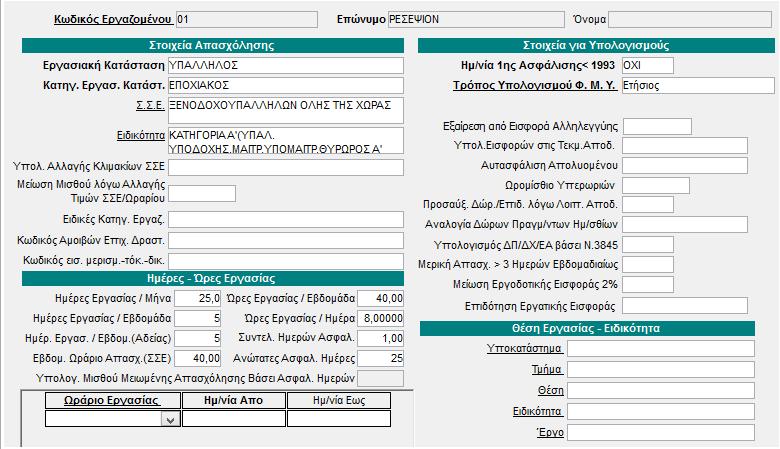Click the Κωδικός Εργαζομένου field with 01
The width and height of the screenshot is (780, 449).
[x=247, y=19]
